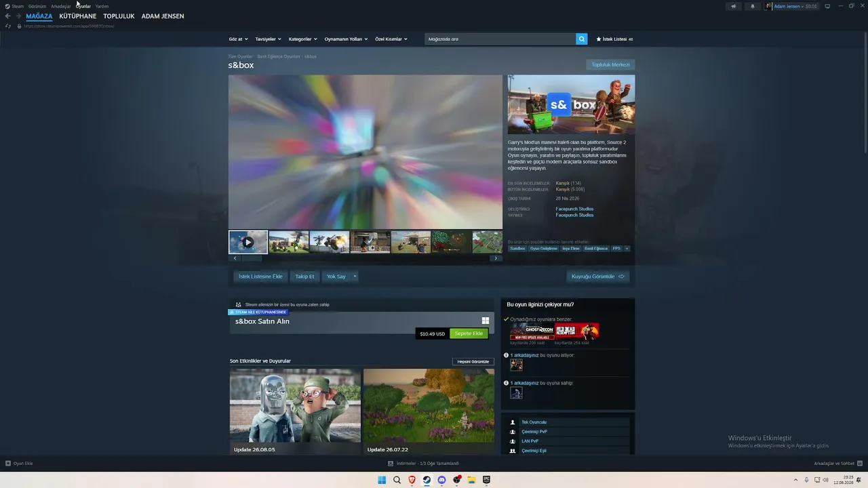Screen dimensions: 868x488
Task: Expand the Özel Kısımlar dropdown
Action: click(391, 39)
